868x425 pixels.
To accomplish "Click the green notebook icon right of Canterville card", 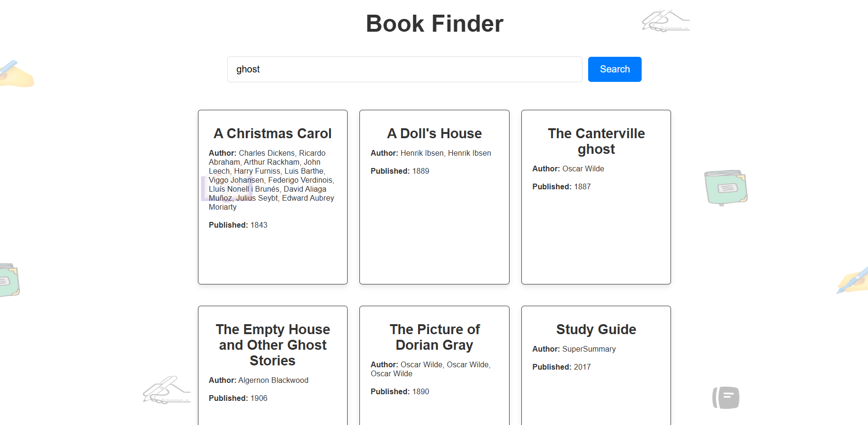I will tap(726, 187).
